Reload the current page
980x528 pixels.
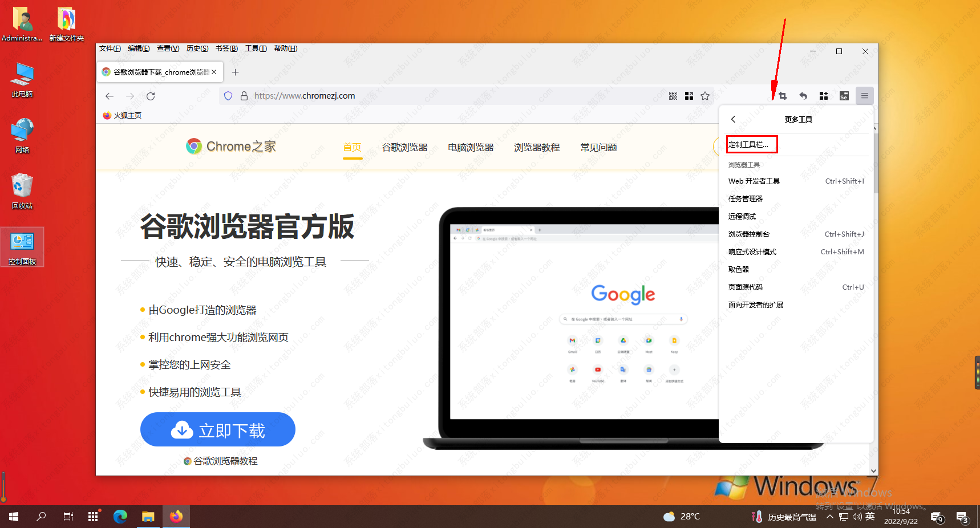[151, 96]
